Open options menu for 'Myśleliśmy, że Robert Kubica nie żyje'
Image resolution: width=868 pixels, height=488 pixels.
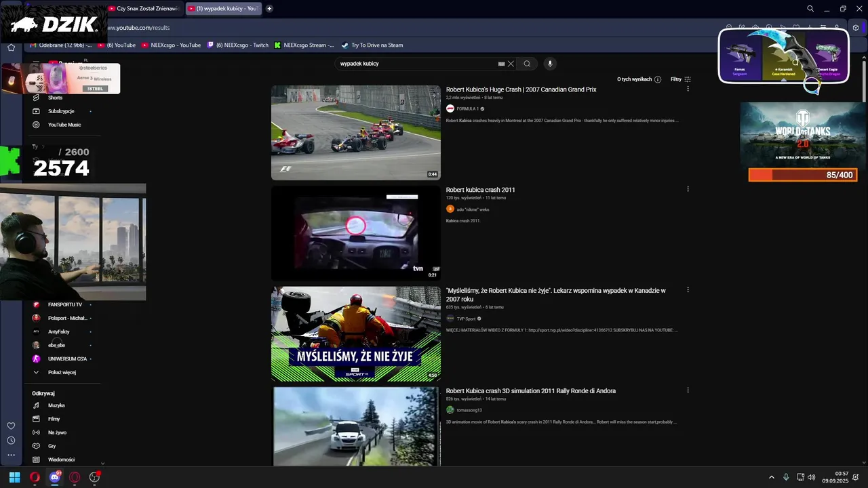(x=688, y=289)
